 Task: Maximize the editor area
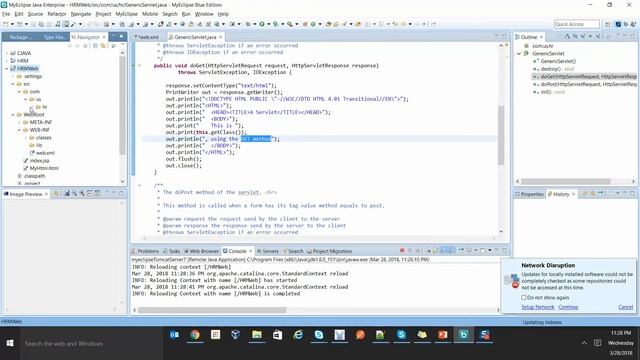pos(504,36)
